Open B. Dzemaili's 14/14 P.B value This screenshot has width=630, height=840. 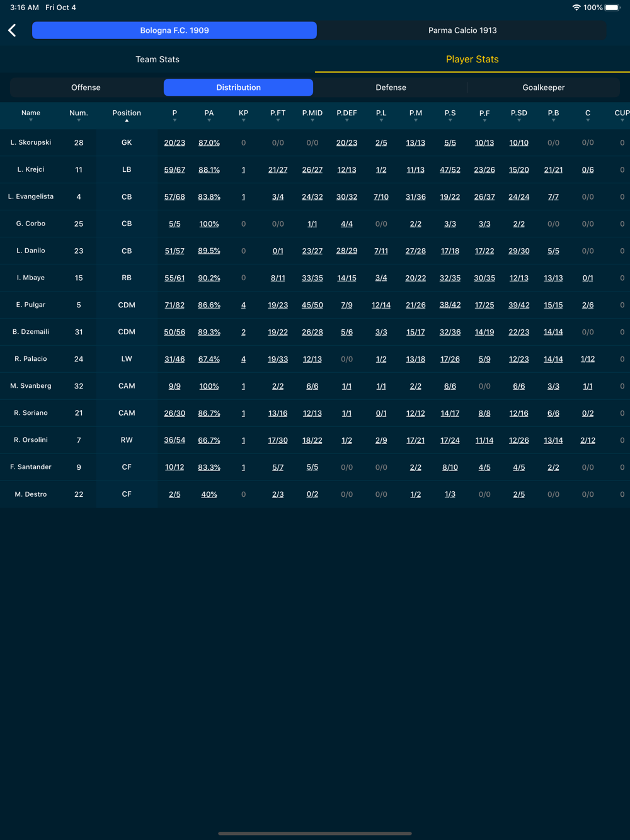(x=553, y=332)
